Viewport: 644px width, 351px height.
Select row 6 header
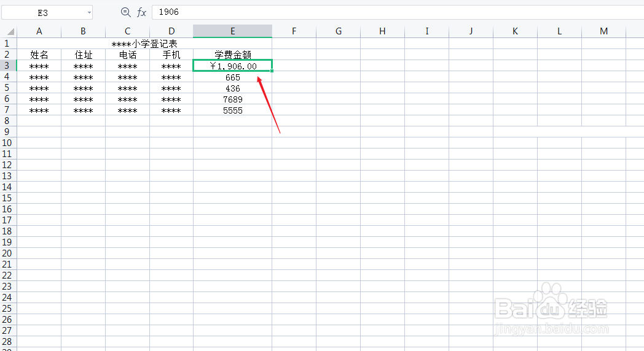point(7,98)
